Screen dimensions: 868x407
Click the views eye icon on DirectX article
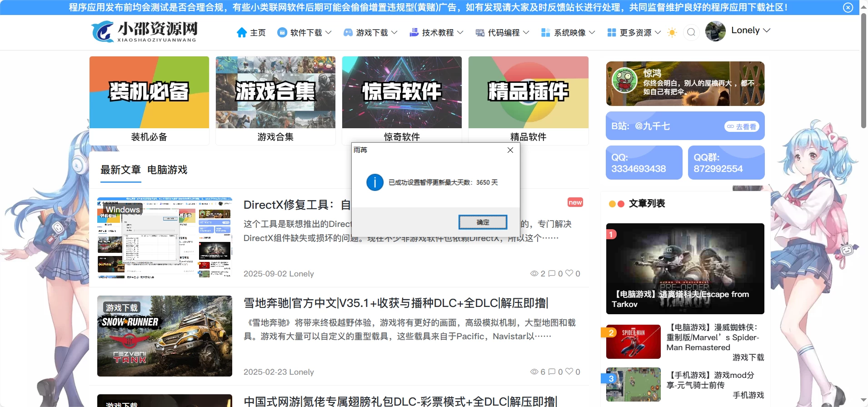click(534, 274)
